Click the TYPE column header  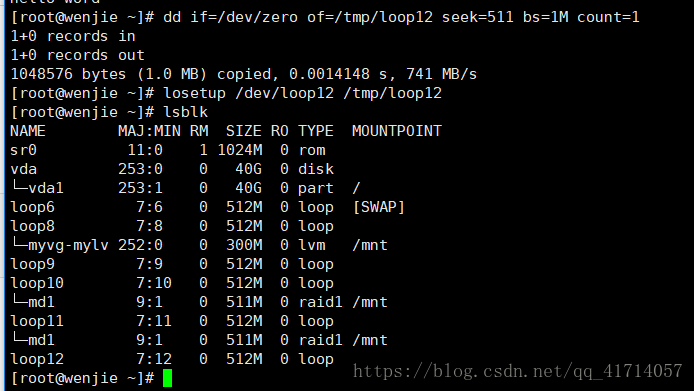316,131
